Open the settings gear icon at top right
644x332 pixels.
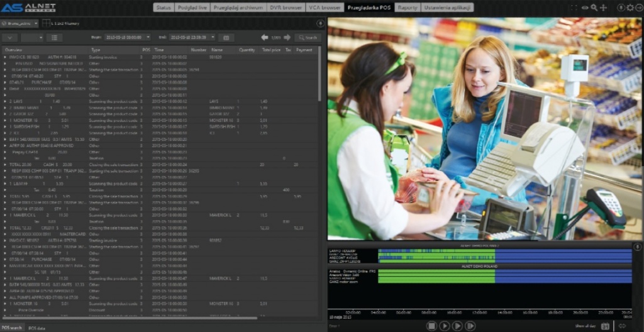pyautogui.click(x=630, y=8)
